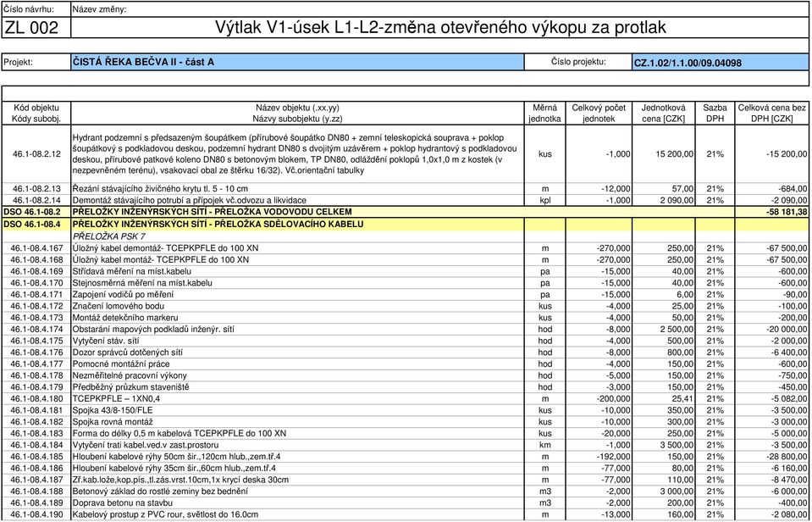The image size is (812, 522).
Task: Click quantity -13,000
Action: (x=616, y=514)
